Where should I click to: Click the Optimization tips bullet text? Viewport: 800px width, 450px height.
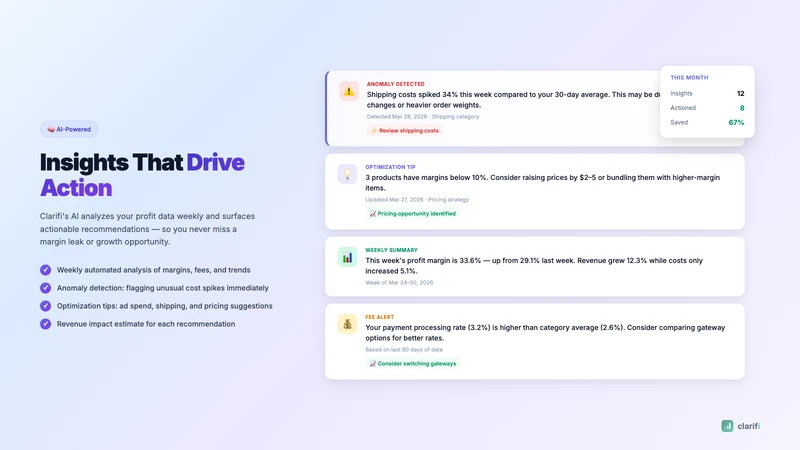point(165,306)
